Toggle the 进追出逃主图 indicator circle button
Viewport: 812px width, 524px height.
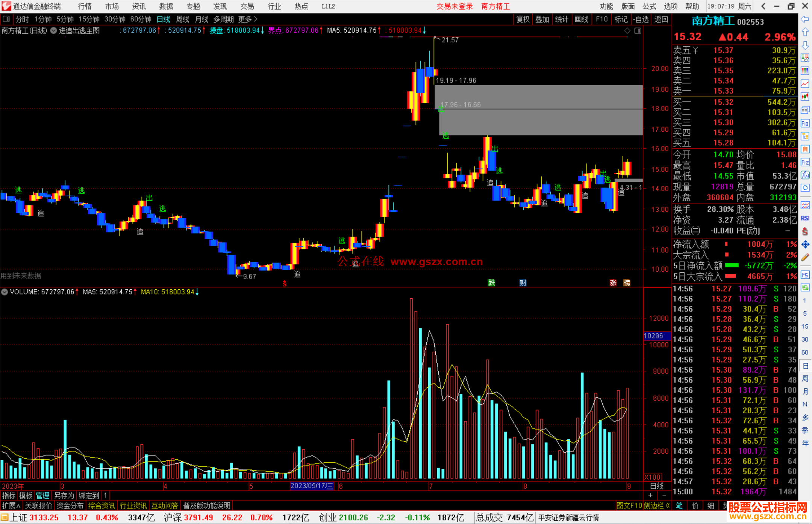coord(54,31)
